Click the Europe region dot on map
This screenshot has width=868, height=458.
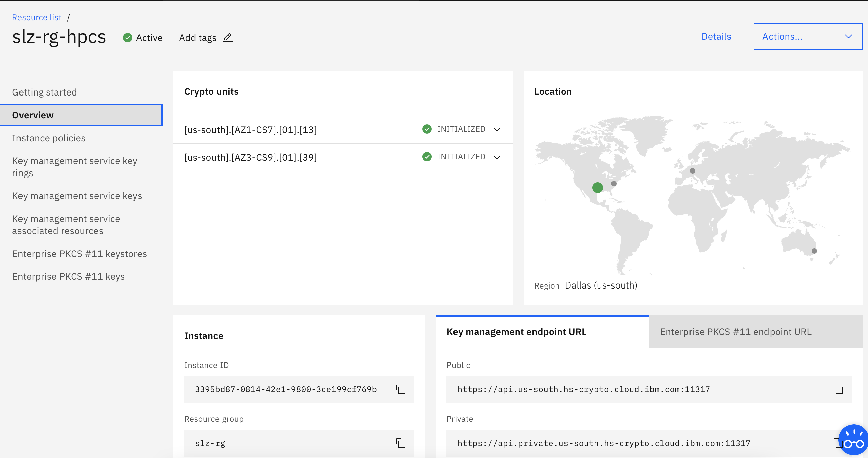point(693,171)
